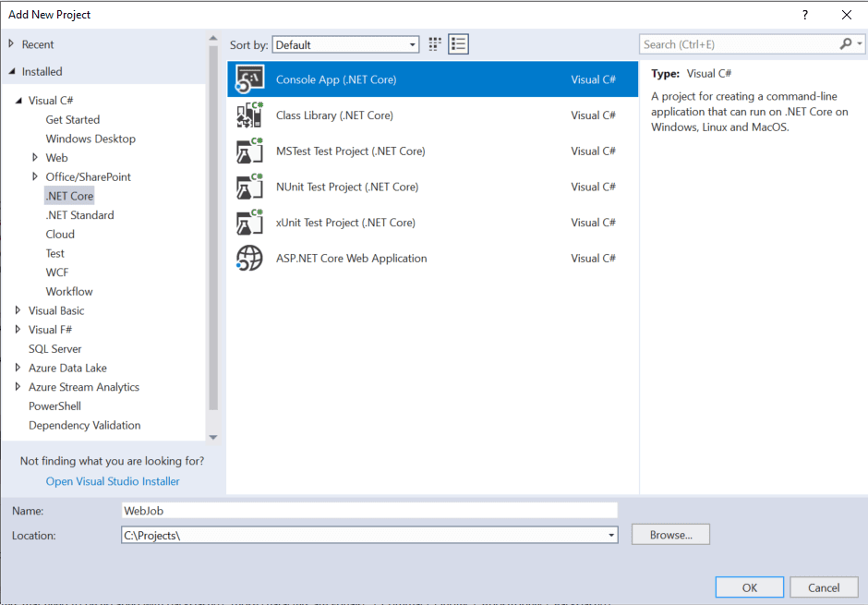
Task: Click the category tree scroll-up arrow
Action: point(213,38)
